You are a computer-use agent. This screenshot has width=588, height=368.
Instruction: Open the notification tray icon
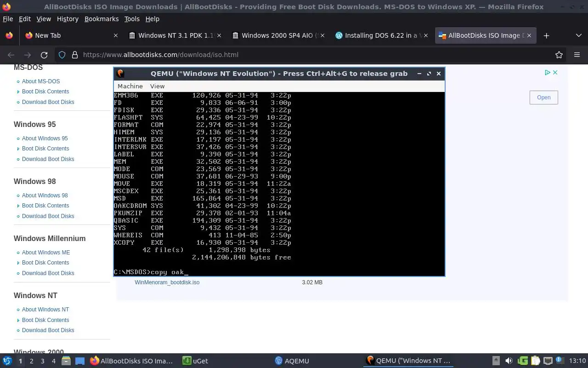click(x=560, y=361)
